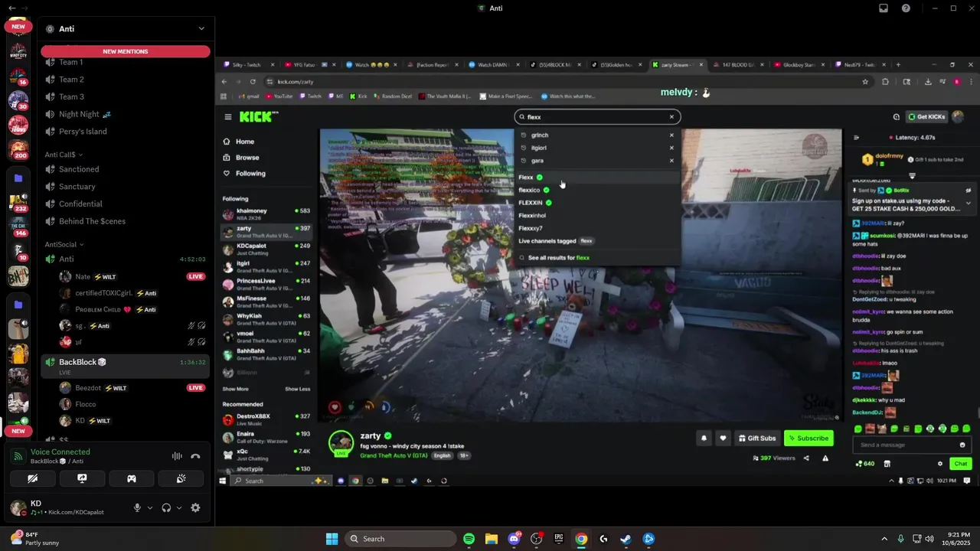Open Kick chat settings gear

(x=940, y=464)
